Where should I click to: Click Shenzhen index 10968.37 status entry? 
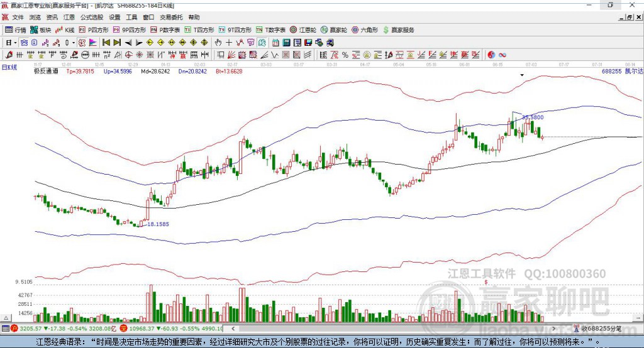pos(172,329)
